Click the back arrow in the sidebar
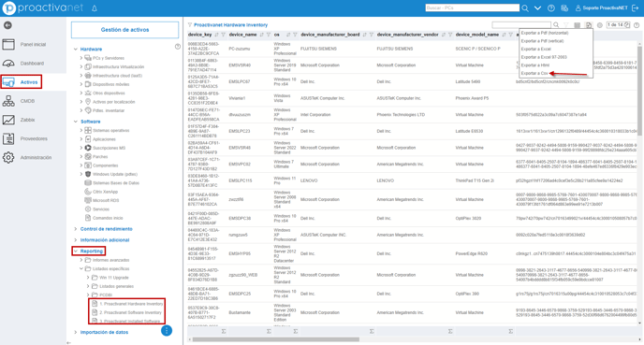 coord(7,25)
